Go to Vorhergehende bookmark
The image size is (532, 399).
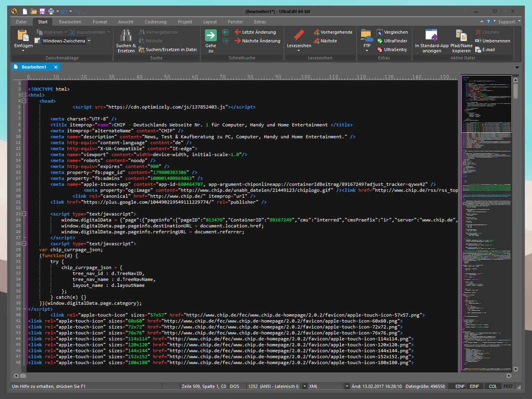(x=333, y=32)
